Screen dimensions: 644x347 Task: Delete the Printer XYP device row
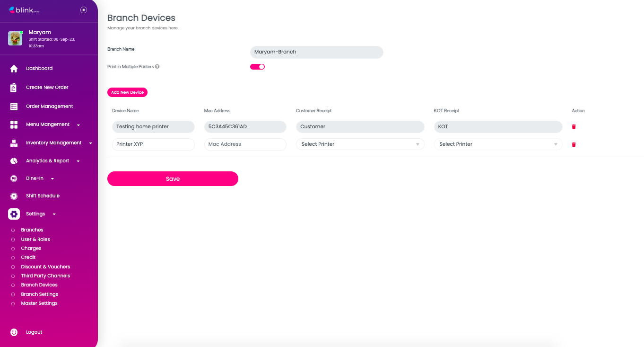(574, 144)
